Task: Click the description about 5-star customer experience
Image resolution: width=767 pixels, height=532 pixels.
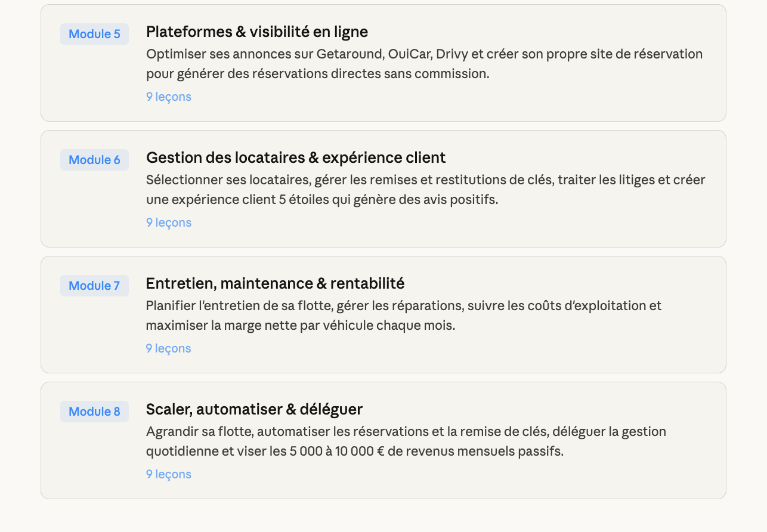Action: pos(425,190)
